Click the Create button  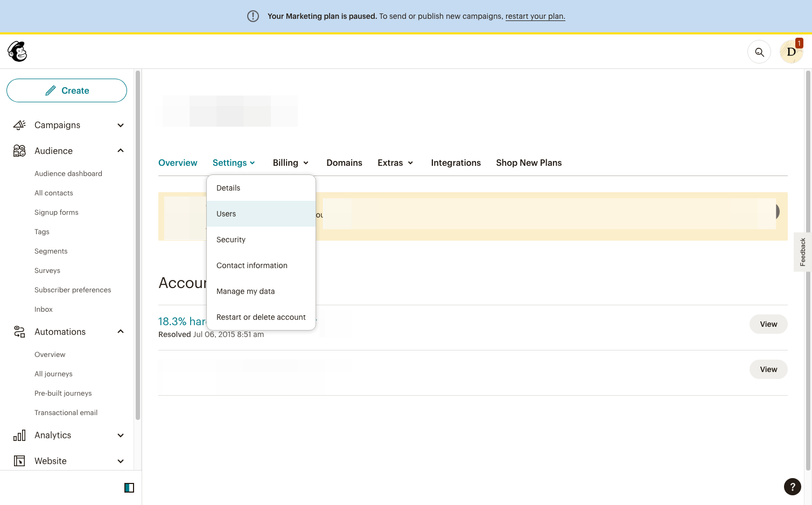pos(67,90)
